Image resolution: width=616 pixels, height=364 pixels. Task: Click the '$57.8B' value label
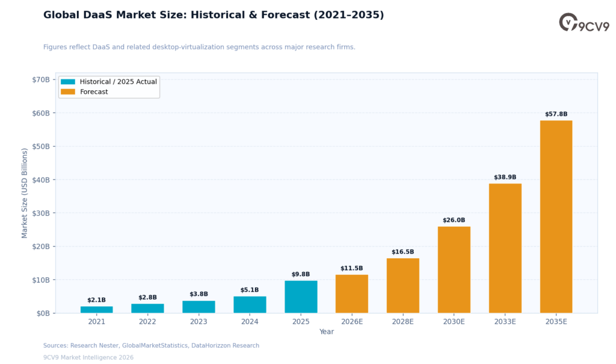click(x=556, y=114)
